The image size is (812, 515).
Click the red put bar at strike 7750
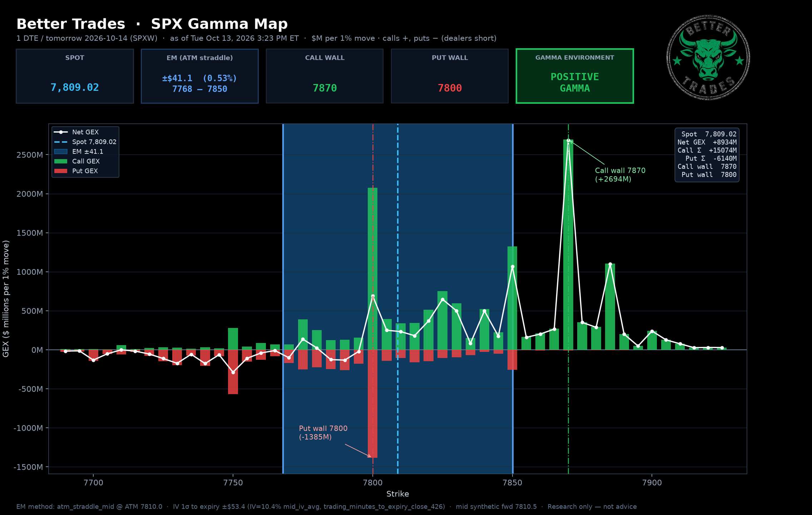(x=233, y=372)
